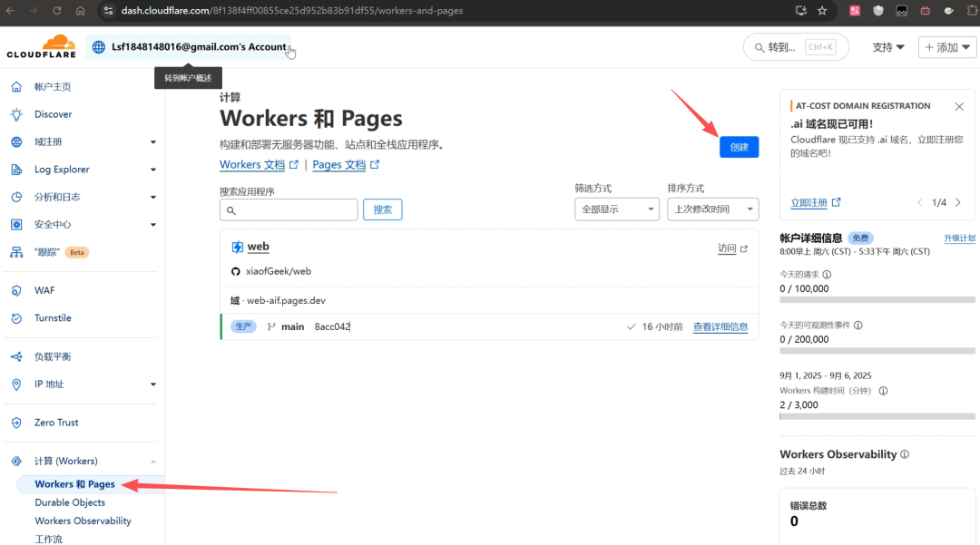
Task: Click the domain registration globe icon
Action: coord(17,141)
